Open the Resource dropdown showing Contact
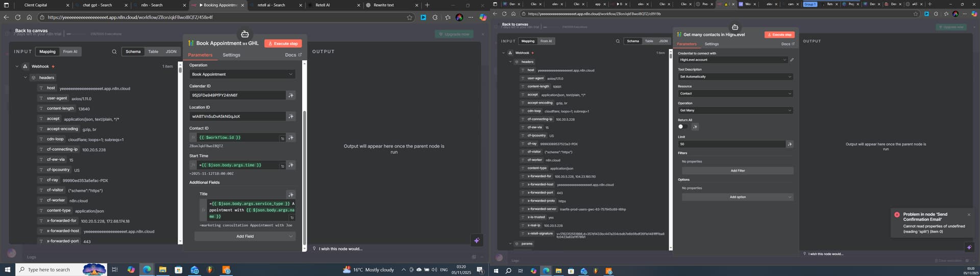This screenshot has height=276, width=980. (x=735, y=94)
